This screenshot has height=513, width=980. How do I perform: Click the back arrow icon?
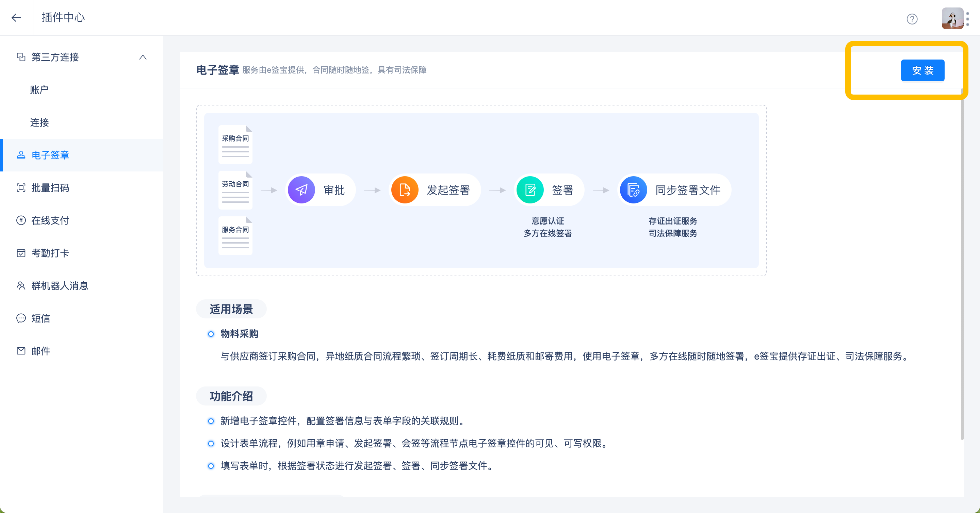16,17
